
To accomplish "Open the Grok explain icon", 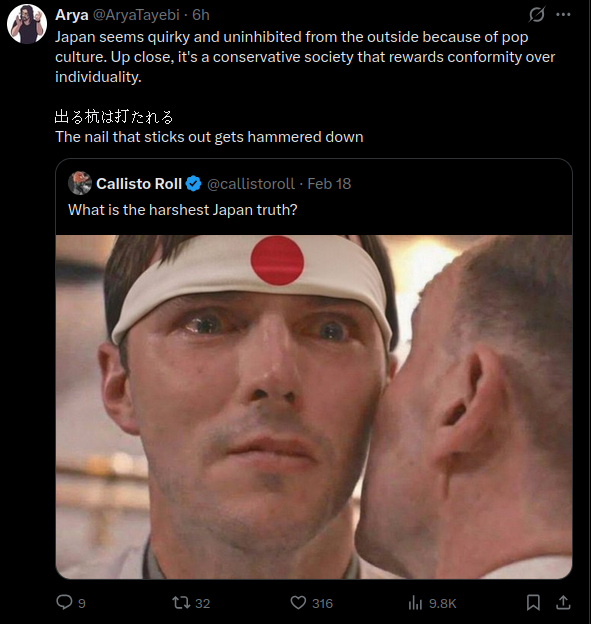I will tap(536, 15).
